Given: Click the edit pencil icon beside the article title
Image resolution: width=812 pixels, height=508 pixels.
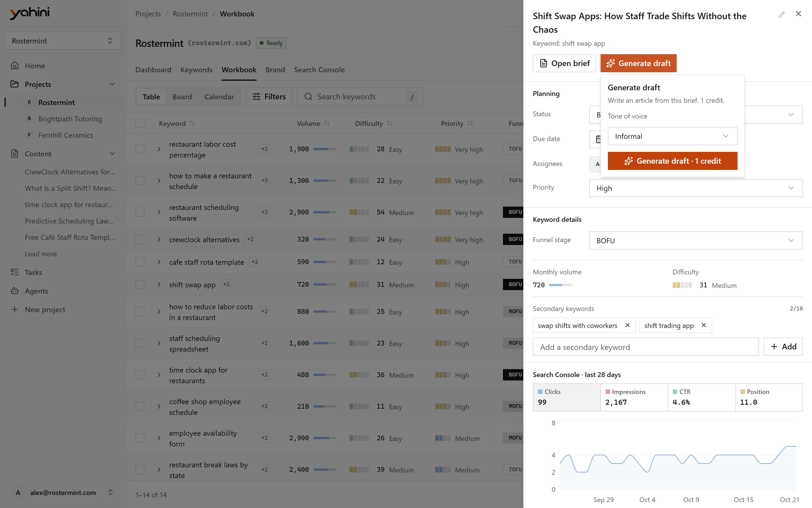Looking at the screenshot, I should (x=782, y=14).
